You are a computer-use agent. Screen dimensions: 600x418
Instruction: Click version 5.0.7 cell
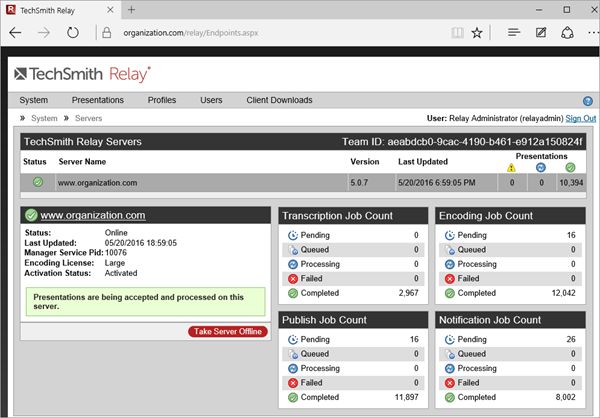point(359,183)
